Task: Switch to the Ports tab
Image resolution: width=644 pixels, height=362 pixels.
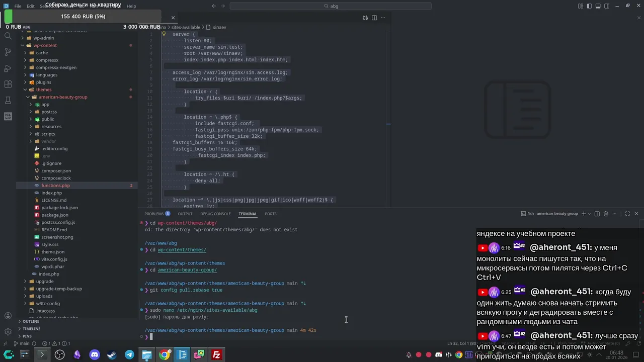Action: point(271,214)
